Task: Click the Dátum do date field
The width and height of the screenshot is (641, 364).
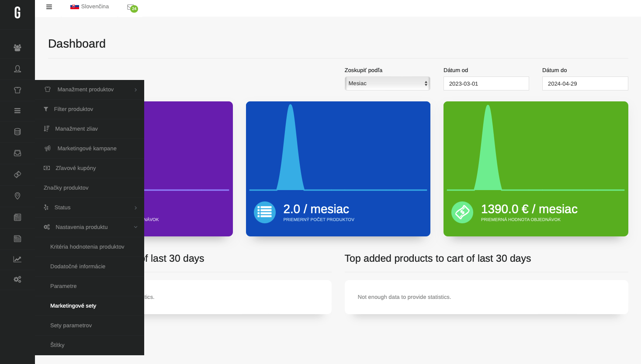Action: point(585,83)
